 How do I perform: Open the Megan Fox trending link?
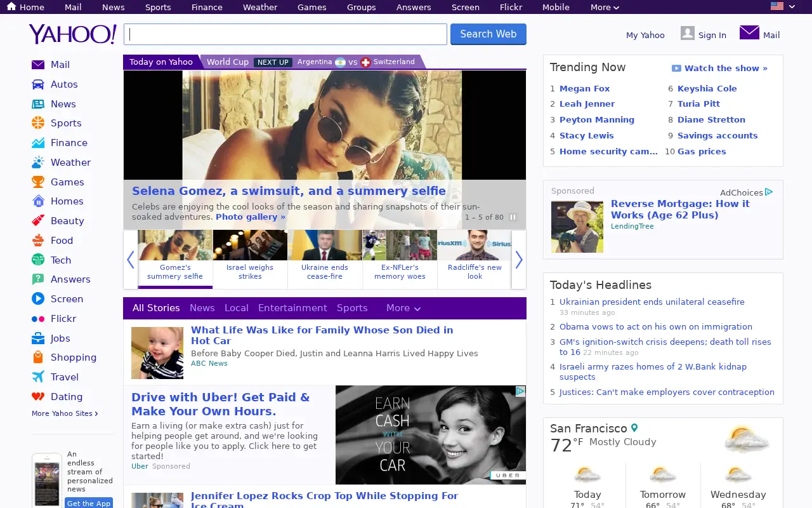(x=585, y=89)
